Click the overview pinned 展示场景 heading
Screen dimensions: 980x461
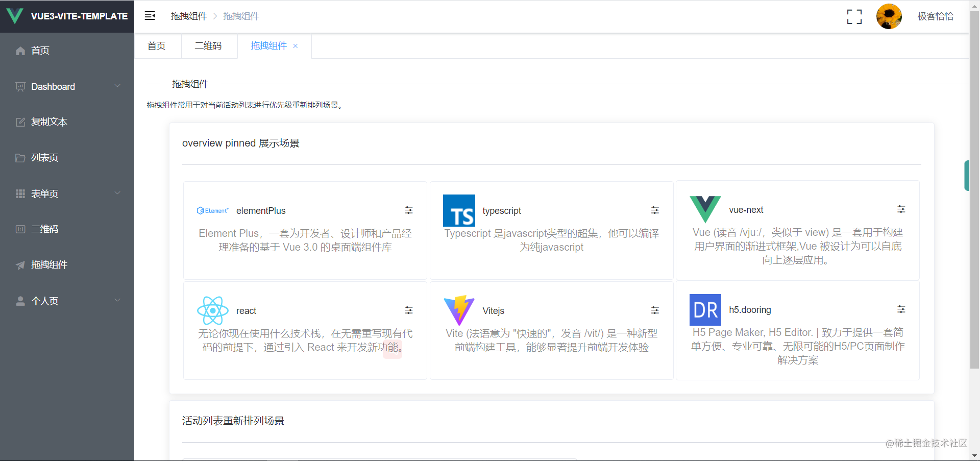(241, 143)
